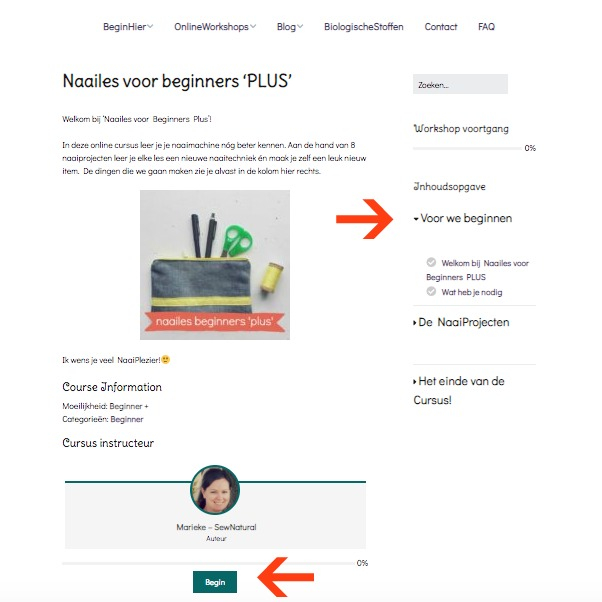The height and width of the screenshot is (602, 602).
Task: Open the OnlineWorkshops dropdown chevron
Action: coord(253,26)
